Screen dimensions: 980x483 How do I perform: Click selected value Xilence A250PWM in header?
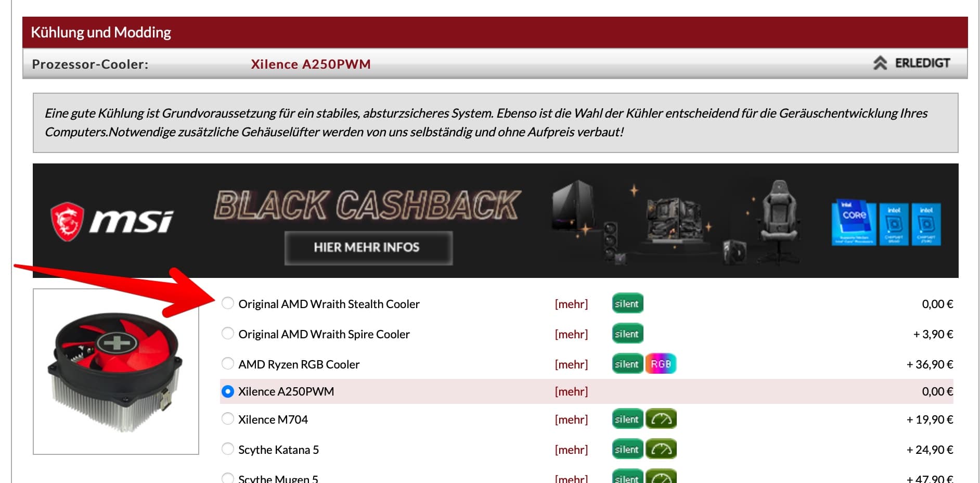(311, 64)
